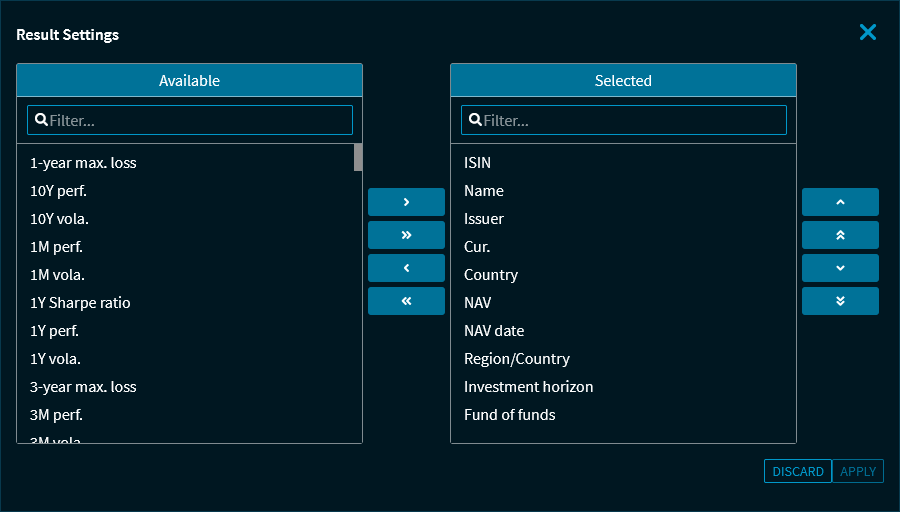Pick NAV date in Selected list
The image size is (900, 512).
[x=494, y=331]
